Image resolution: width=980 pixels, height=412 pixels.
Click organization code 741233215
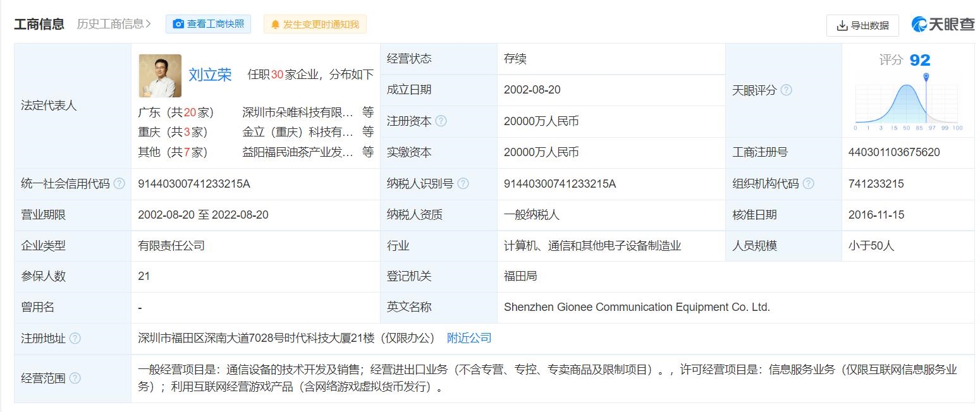click(x=876, y=184)
